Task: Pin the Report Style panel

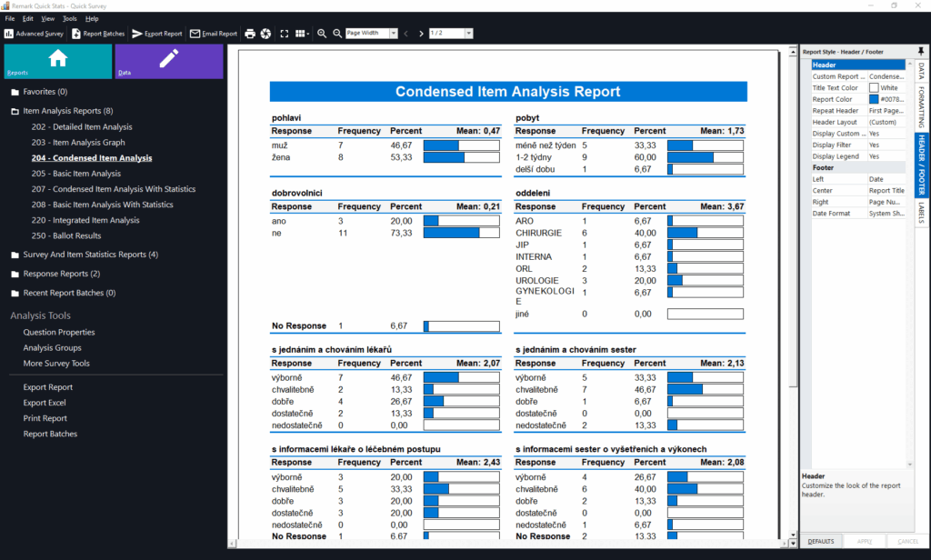Action: pos(922,52)
